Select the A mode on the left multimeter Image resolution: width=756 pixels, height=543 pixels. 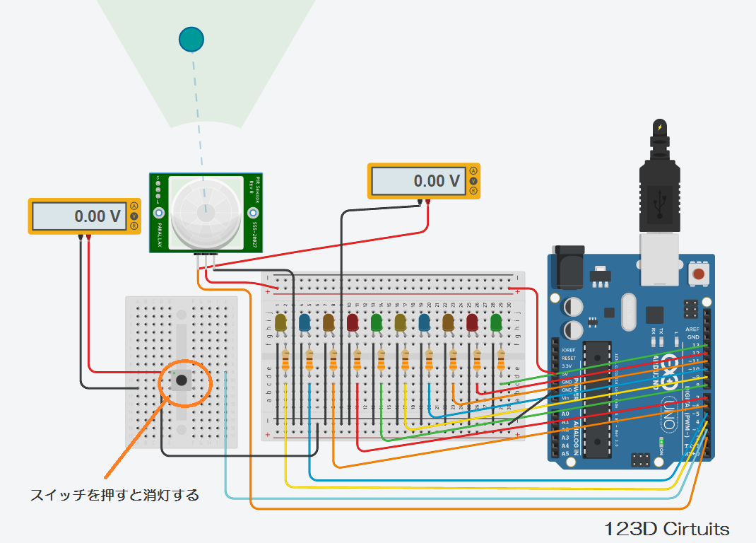(x=134, y=206)
